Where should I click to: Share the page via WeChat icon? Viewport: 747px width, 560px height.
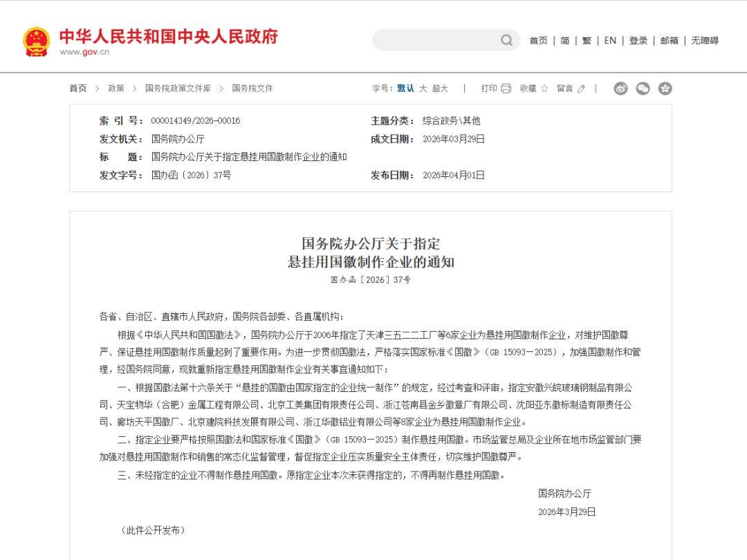point(643,88)
